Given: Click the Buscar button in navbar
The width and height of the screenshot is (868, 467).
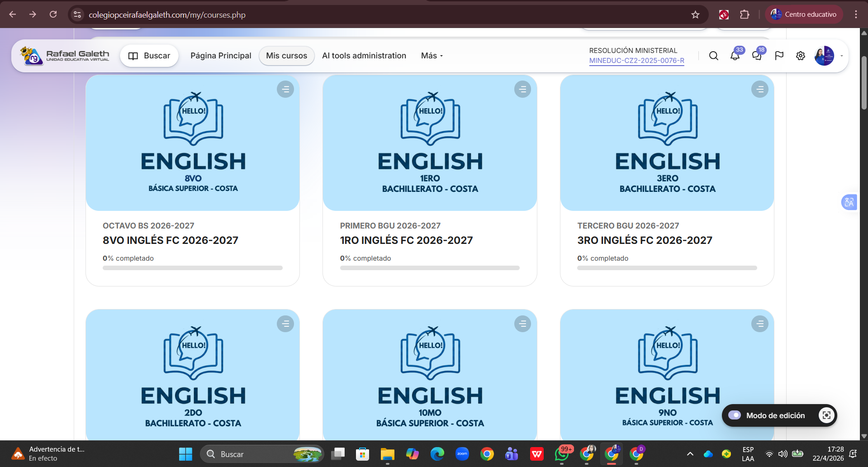Looking at the screenshot, I should (x=149, y=56).
